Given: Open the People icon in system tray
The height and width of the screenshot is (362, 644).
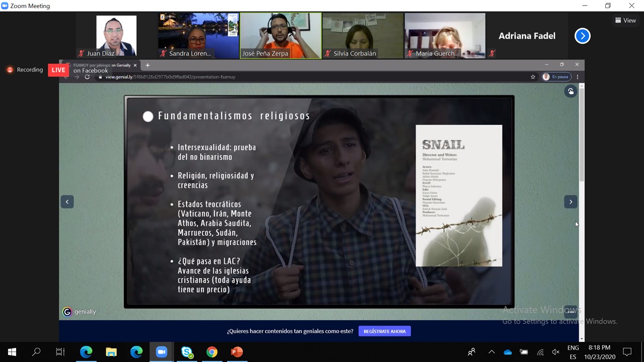Looking at the screenshot, I should tap(471, 352).
